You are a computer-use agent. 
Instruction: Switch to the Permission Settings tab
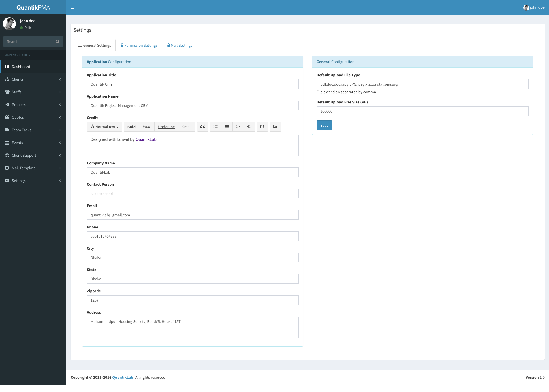coord(139,45)
